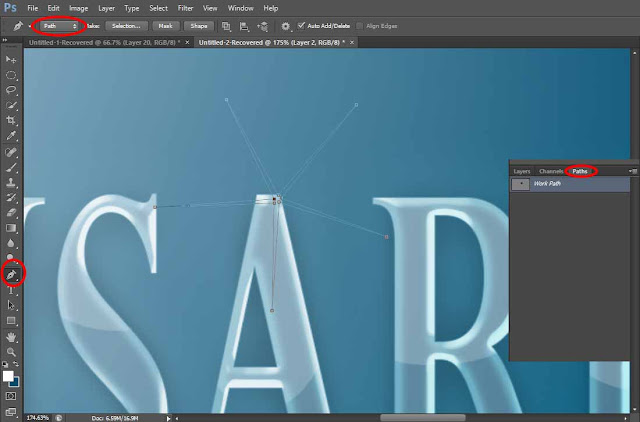The width and height of the screenshot is (640, 422).
Task: Open the Path mode dropdown
Action: tap(60, 26)
